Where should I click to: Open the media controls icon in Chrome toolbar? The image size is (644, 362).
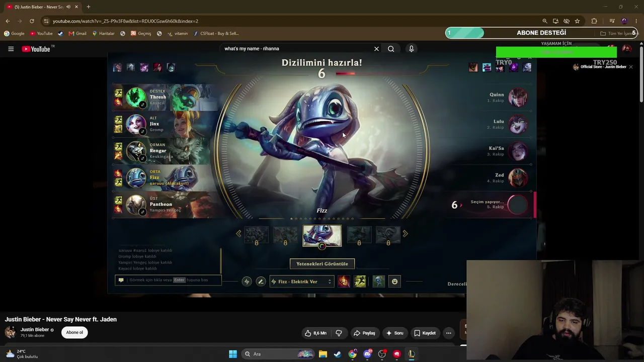pos(612,21)
